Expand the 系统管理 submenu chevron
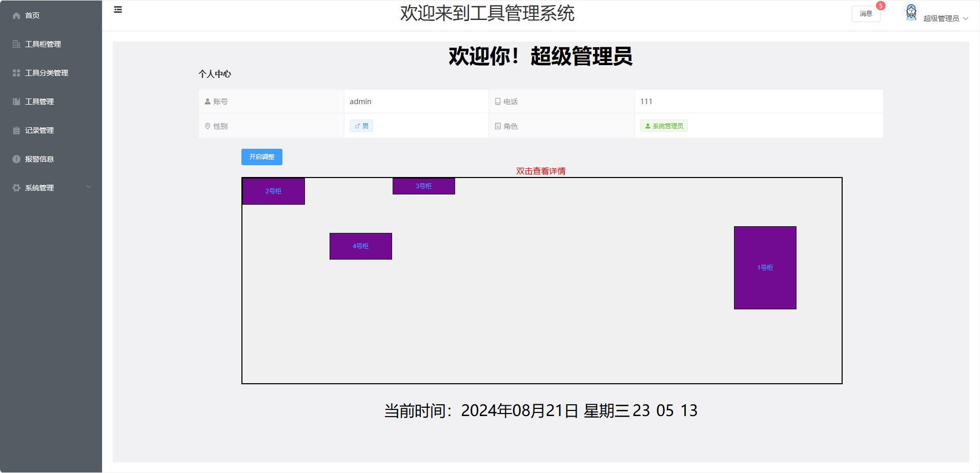This screenshot has width=980, height=473. 89,187
